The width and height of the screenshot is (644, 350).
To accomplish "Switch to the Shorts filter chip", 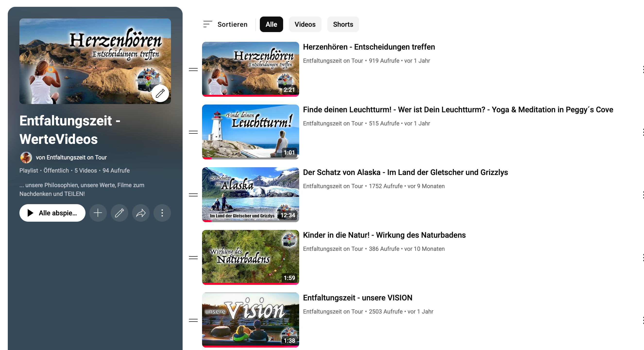I will coord(343,24).
